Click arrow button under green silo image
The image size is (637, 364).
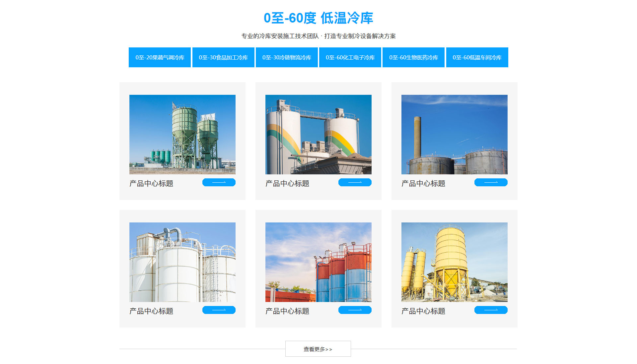tap(219, 182)
